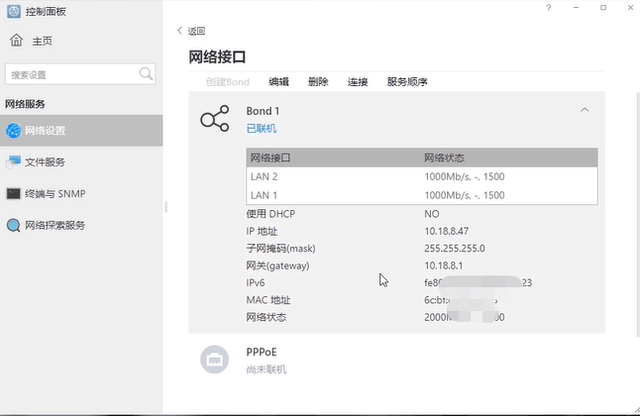
Task: Open the 文件服务 sidebar item
Action: click(x=46, y=162)
